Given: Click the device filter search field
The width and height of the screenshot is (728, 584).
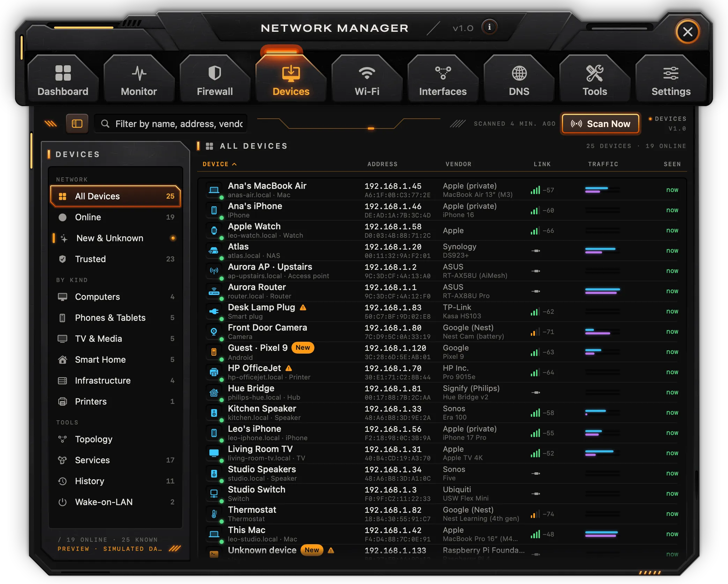Looking at the screenshot, I should coord(171,124).
